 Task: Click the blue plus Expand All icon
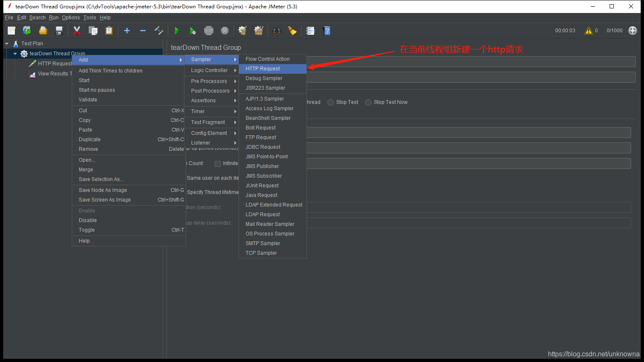(127, 31)
